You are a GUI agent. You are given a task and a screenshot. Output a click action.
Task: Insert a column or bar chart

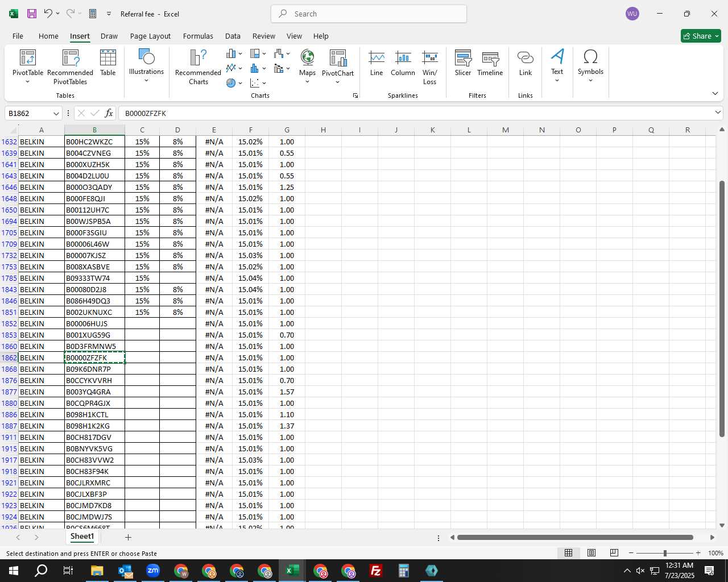231,53
